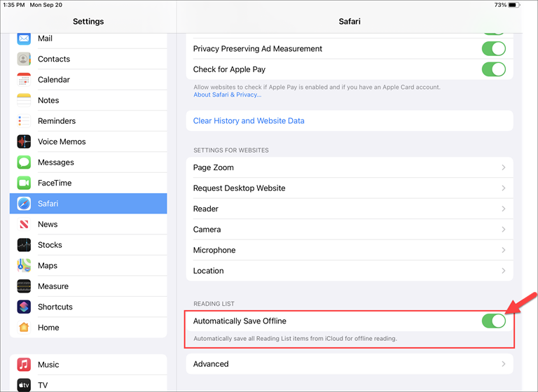Expand the Location row chevron

point(504,271)
